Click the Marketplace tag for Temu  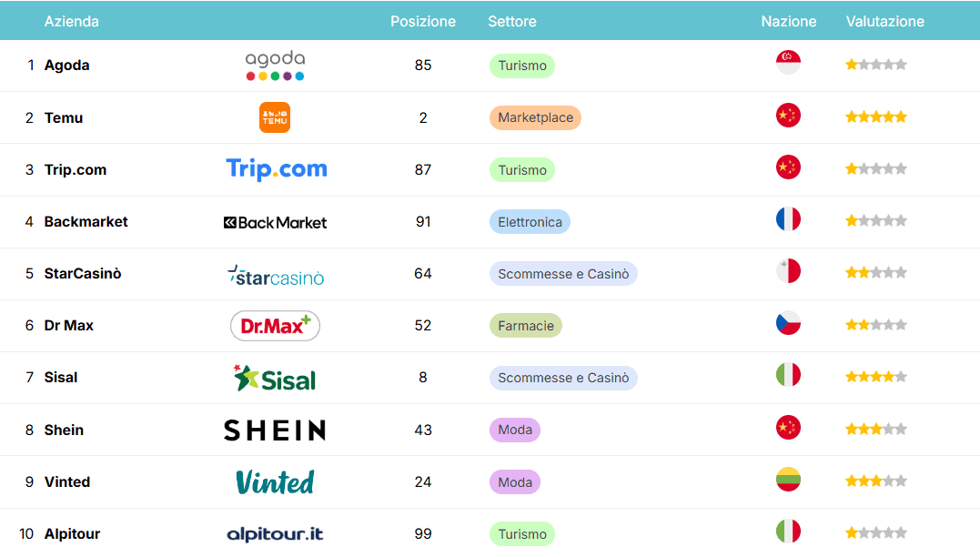(x=535, y=118)
